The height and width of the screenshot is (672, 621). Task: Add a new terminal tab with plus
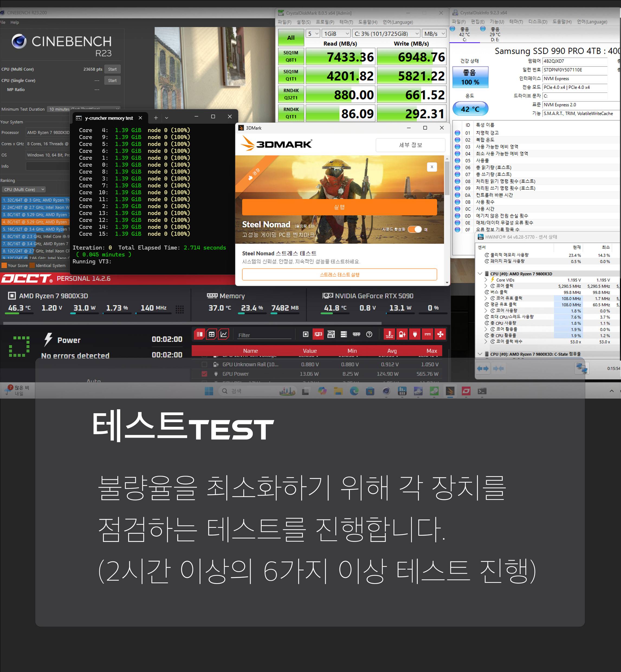pos(156,118)
